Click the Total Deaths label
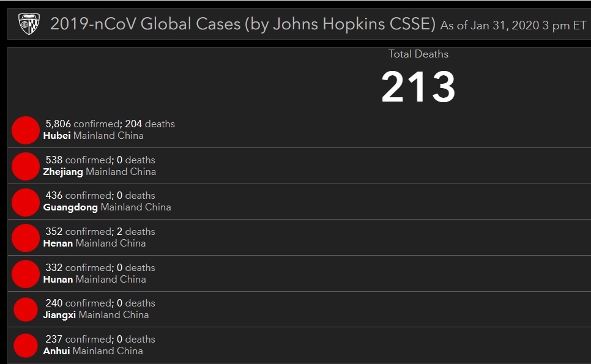The height and width of the screenshot is (364, 591). point(418,54)
